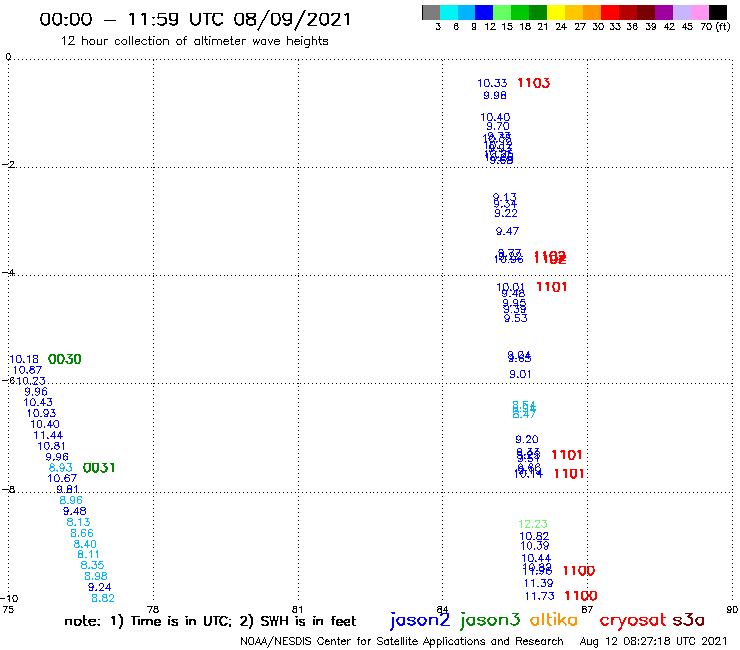Click the wave height value 10.18
740x650 pixels.
[x=24, y=359]
